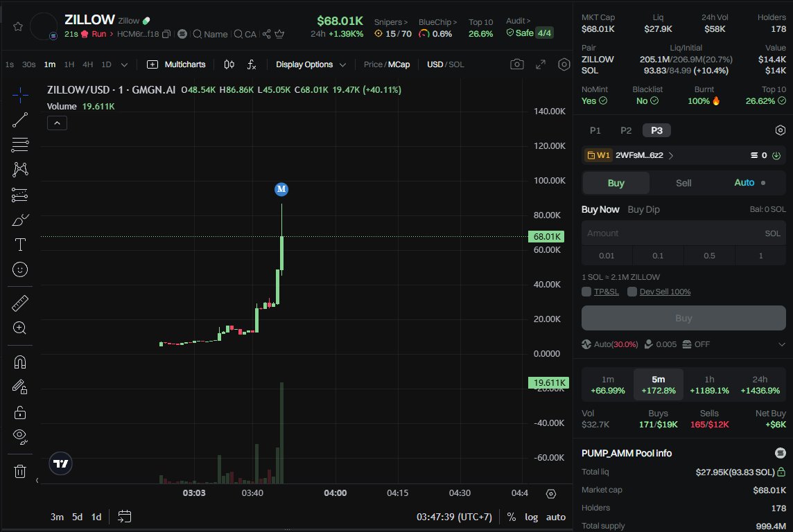Screen dimensions: 793x532
Task: Switch to the Sell tab
Action: 683,183
